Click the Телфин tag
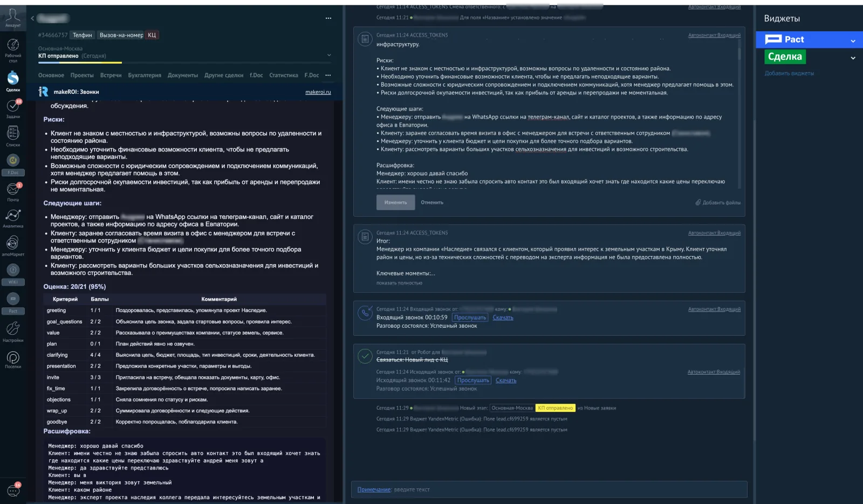863x504 pixels. point(83,35)
